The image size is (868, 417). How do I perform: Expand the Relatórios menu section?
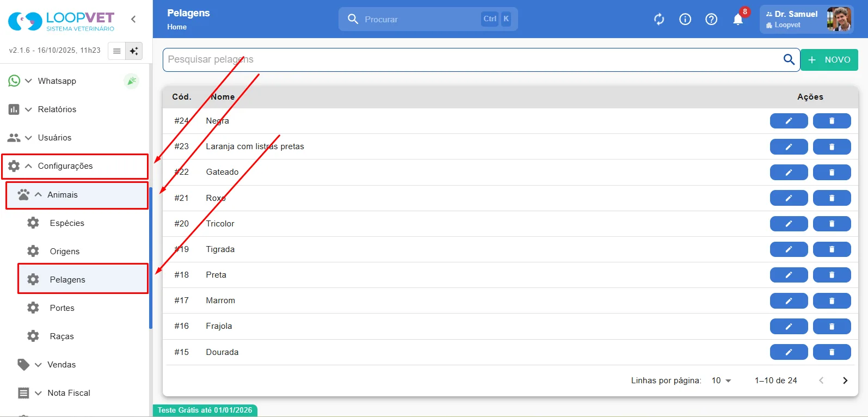pos(75,109)
